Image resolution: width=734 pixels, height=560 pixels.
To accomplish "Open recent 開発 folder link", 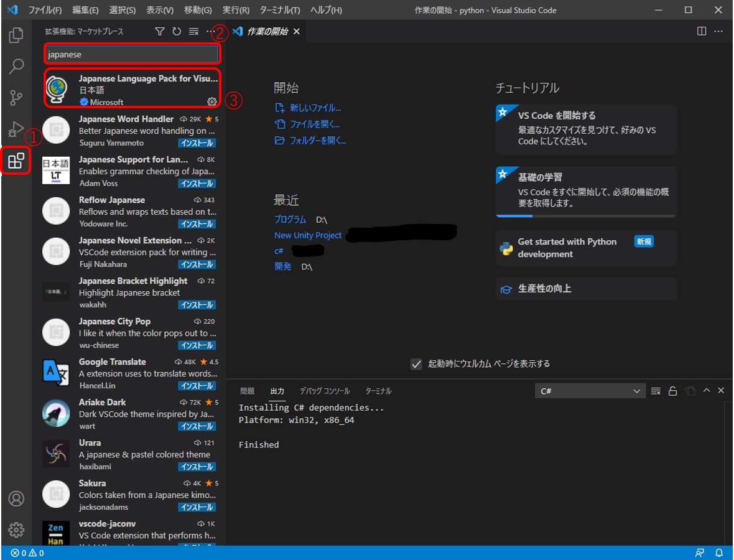I will pyautogui.click(x=283, y=266).
